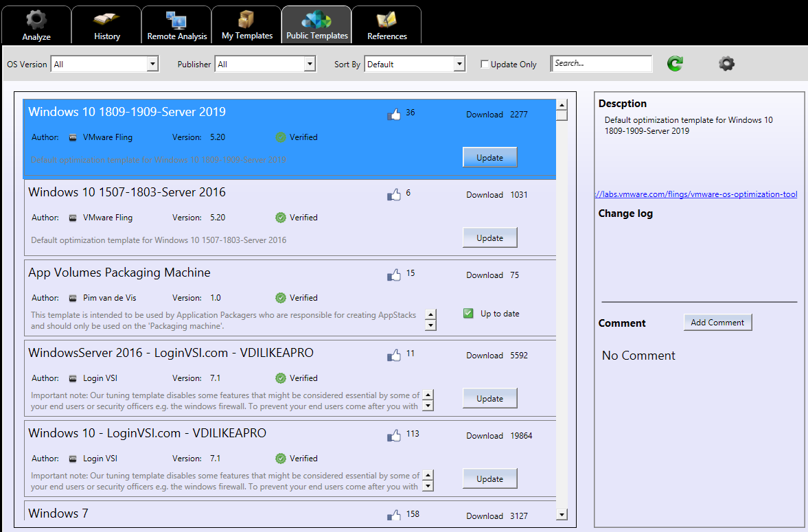Open the OS Version dropdown
Screen dimensions: 808x532
104,64
